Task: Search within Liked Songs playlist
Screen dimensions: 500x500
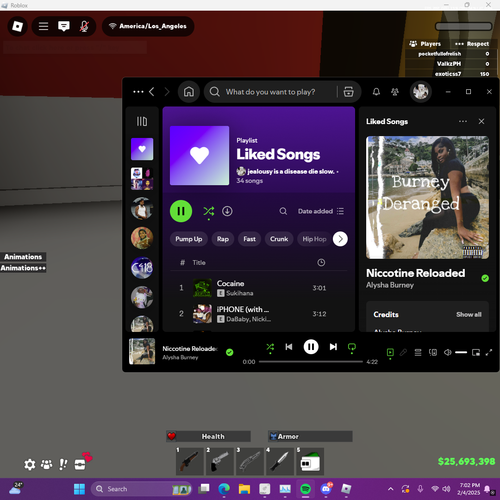Action: pyautogui.click(x=283, y=211)
